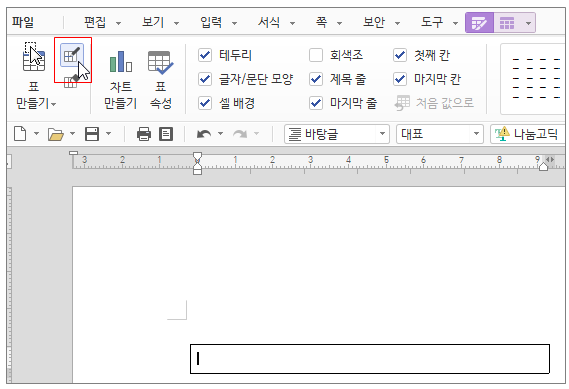569x389 pixels.
Task: Open the 서식 menu
Action: pyautogui.click(x=269, y=22)
